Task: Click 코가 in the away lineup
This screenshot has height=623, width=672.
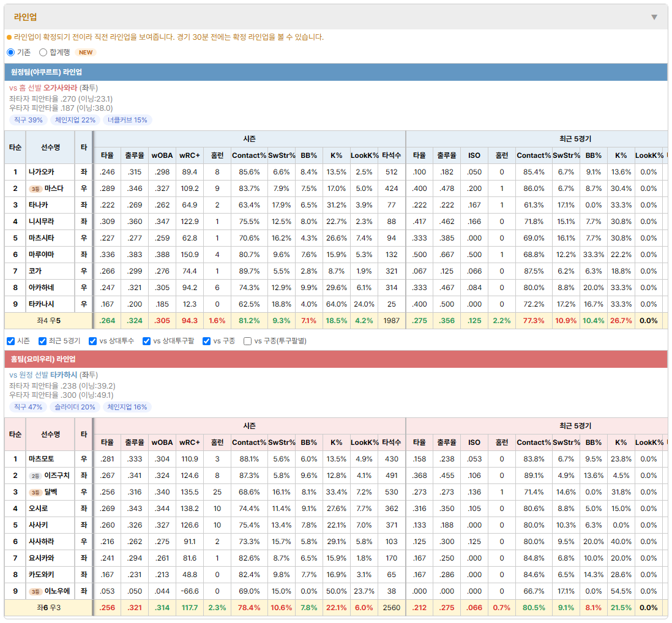Action: [35, 271]
